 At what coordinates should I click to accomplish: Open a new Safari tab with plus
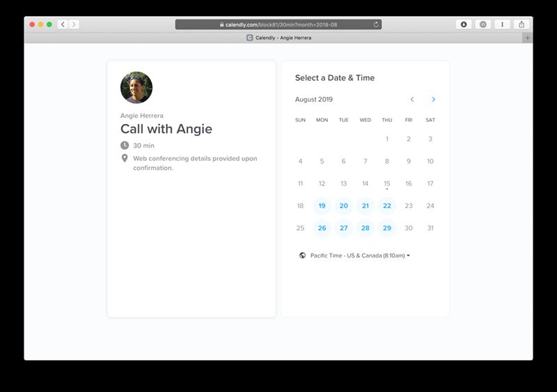pyautogui.click(x=527, y=38)
